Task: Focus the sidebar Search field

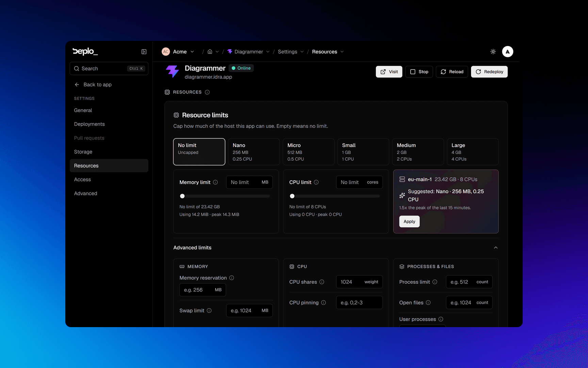Action: click(109, 68)
